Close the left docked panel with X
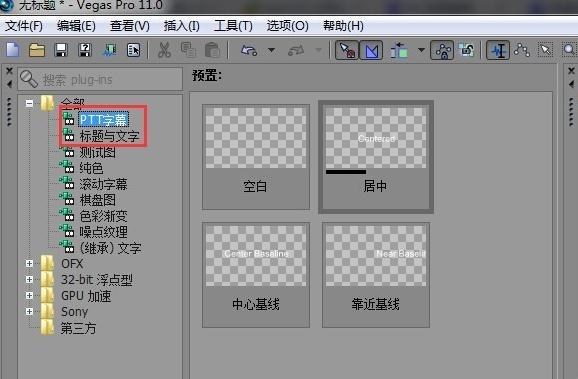 (10, 71)
